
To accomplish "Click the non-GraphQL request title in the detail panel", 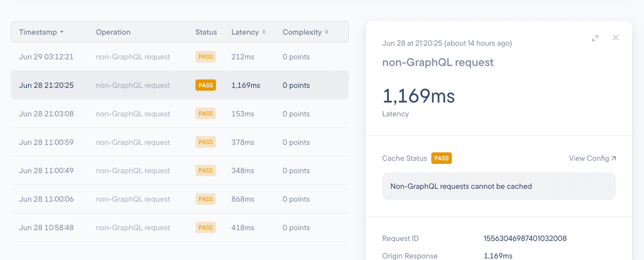I will (438, 62).
